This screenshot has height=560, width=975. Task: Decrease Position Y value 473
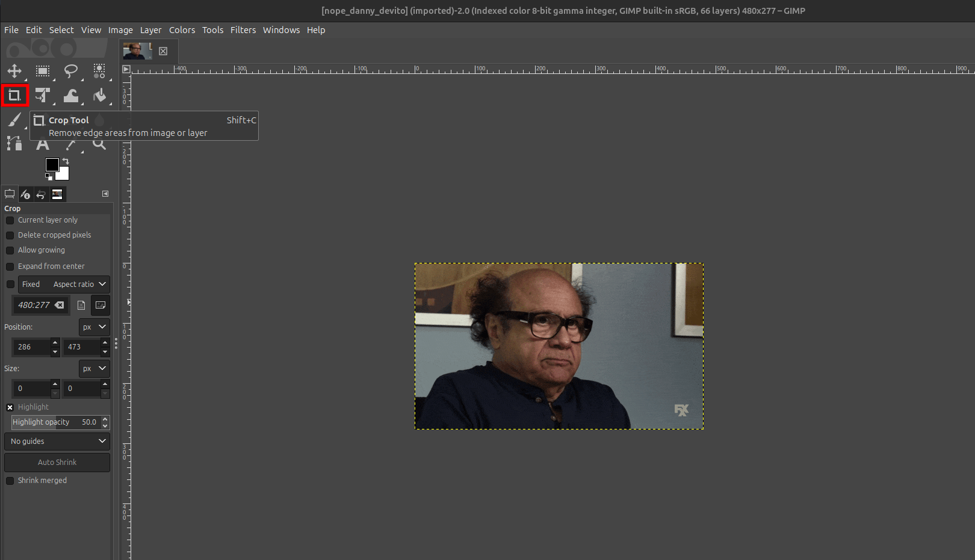[105, 351]
